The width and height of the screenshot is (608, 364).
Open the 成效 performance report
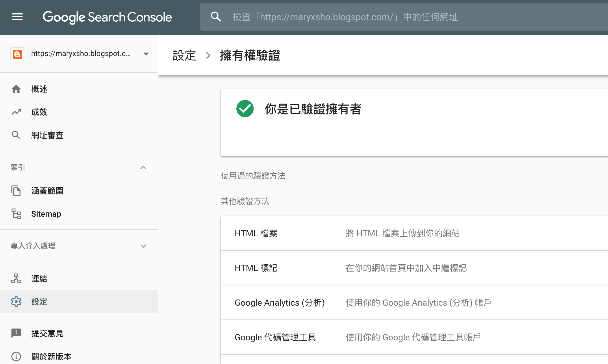pyautogui.click(x=39, y=112)
